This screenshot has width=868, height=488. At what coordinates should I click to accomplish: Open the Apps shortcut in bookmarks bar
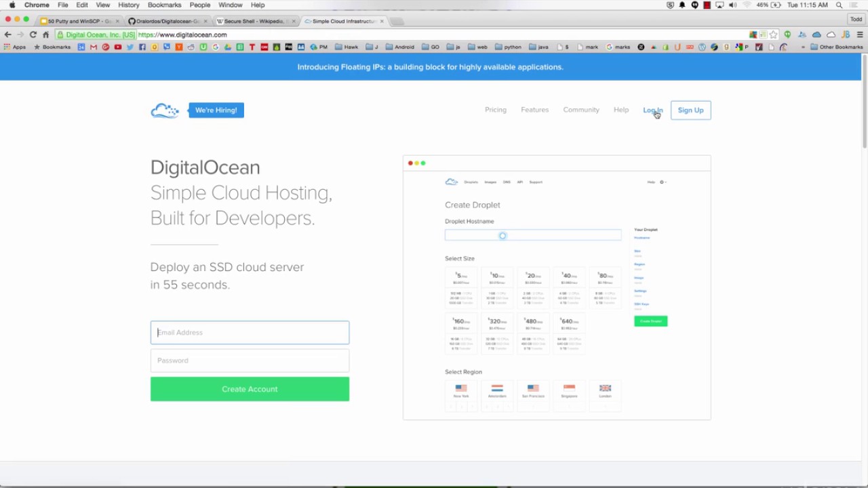[x=15, y=47]
